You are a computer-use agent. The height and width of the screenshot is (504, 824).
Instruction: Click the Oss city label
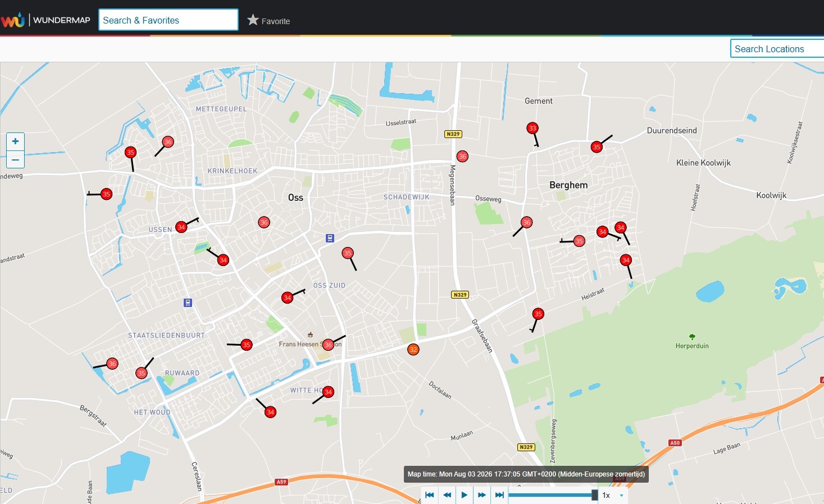click(x=295, y=198)
